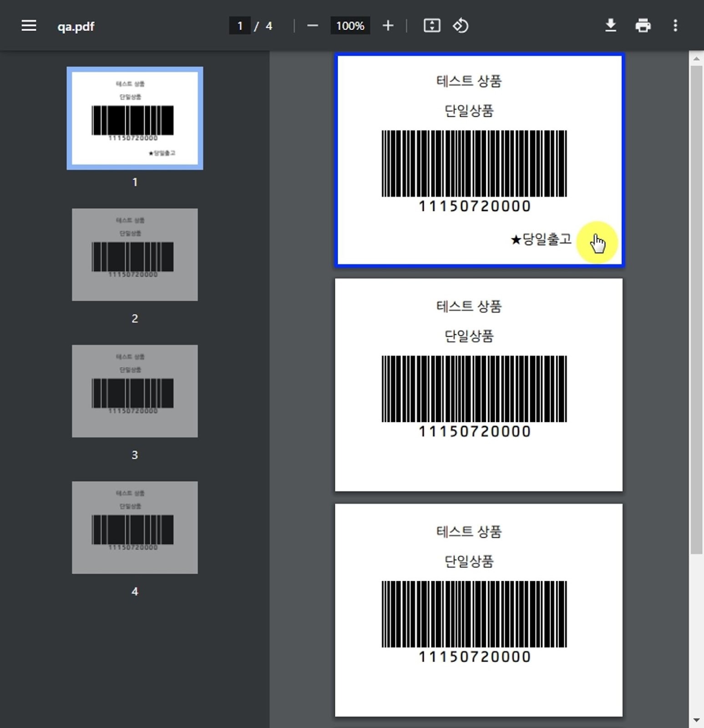
Task: Select page 4 thumbnail
Action: (x=135, y=528)
